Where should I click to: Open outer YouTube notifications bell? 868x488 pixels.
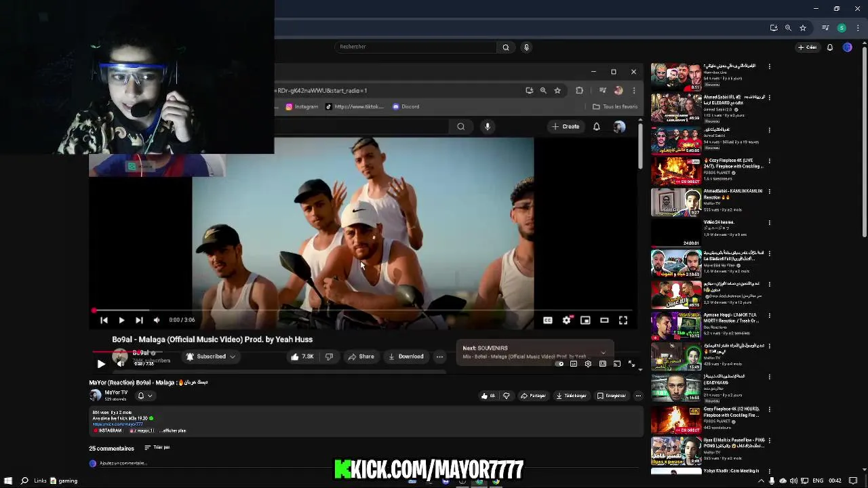(830, 47)
